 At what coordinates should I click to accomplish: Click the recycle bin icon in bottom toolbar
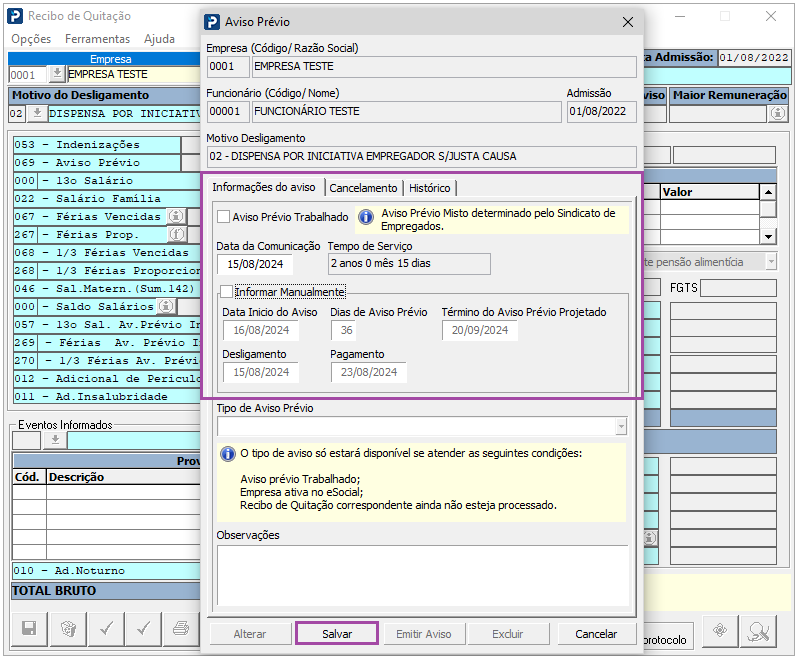click(68, 629)
